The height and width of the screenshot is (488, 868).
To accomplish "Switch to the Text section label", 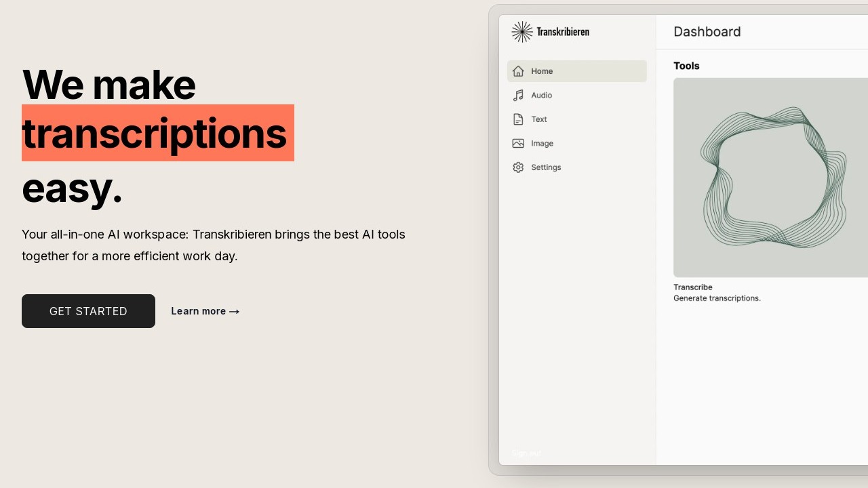I will [x=539, y=119].
